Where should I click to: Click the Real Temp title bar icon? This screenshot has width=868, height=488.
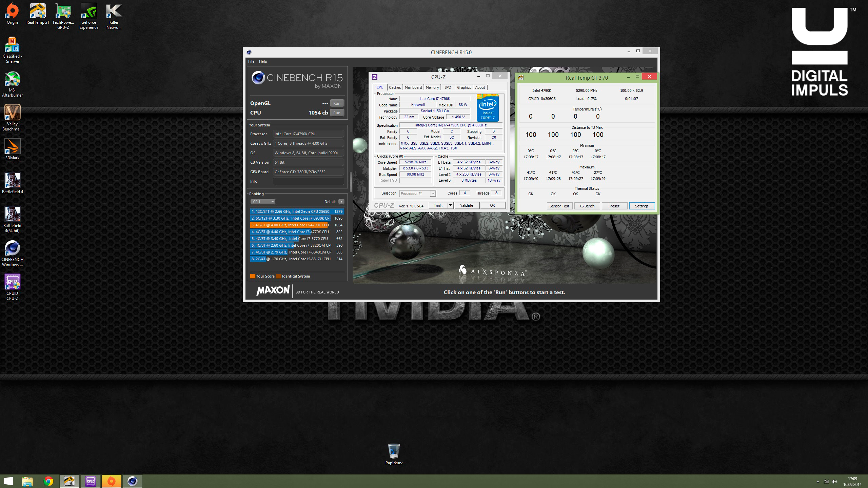pyautogui.click(x=521, y=78)
